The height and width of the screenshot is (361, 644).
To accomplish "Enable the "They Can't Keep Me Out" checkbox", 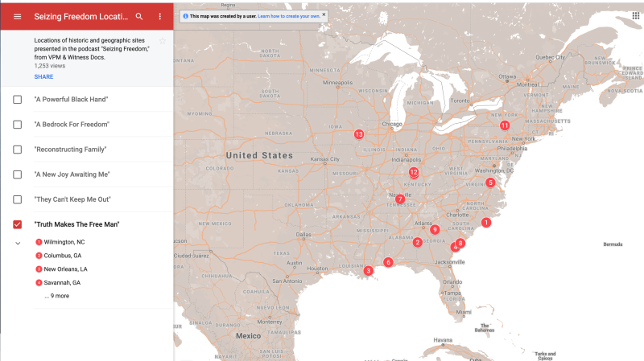I will click(x=17, y=199).
